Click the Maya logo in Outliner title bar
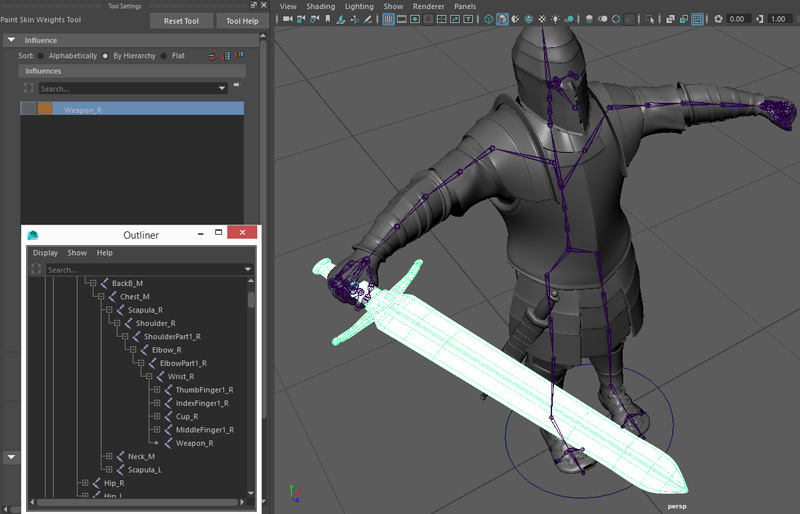Viewport: 800px width, 514px height. point(33,235)
